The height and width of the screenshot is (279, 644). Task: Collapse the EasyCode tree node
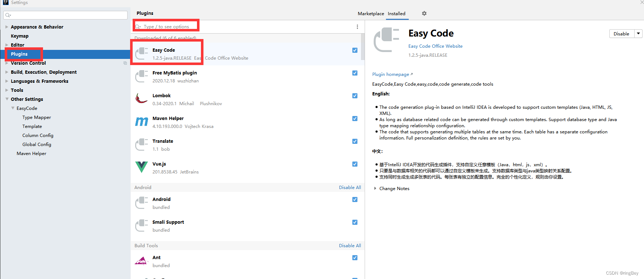[13, 108]
